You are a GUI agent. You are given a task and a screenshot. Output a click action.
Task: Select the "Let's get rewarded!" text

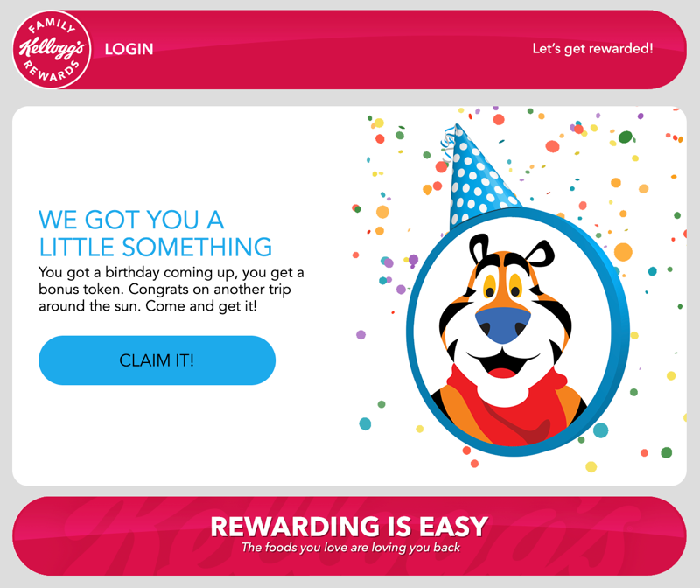coord(592,49)
